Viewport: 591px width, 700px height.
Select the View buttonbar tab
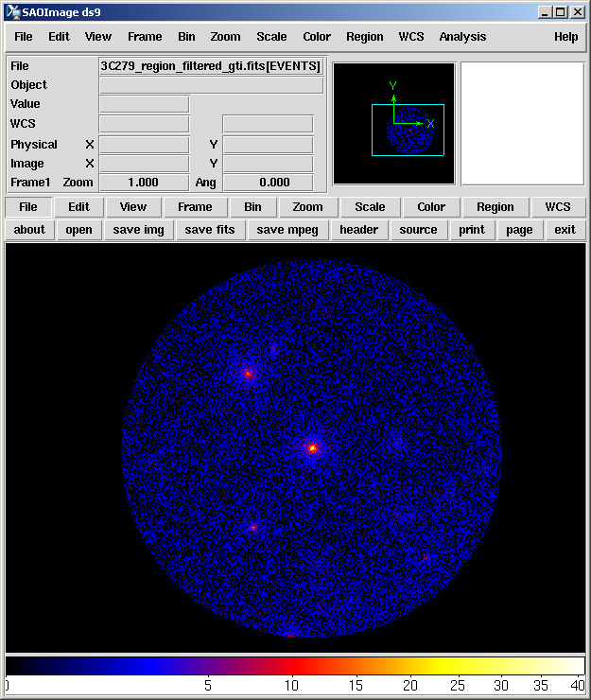133,207
